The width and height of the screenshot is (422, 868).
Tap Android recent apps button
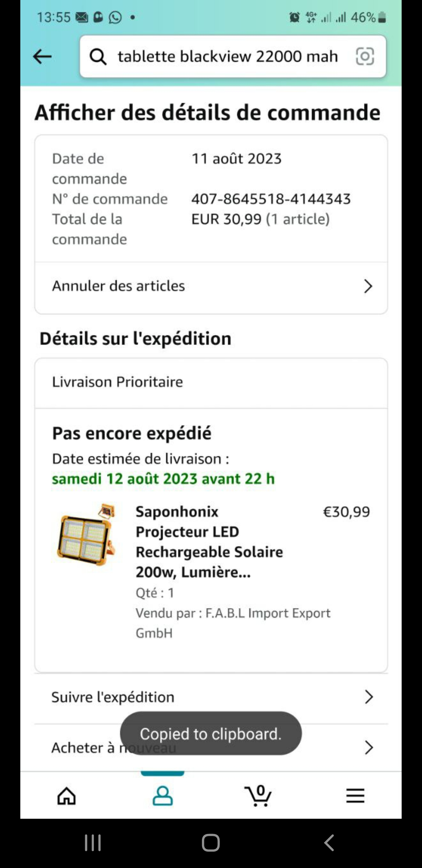pyautogui.click(x=93, y=843)
